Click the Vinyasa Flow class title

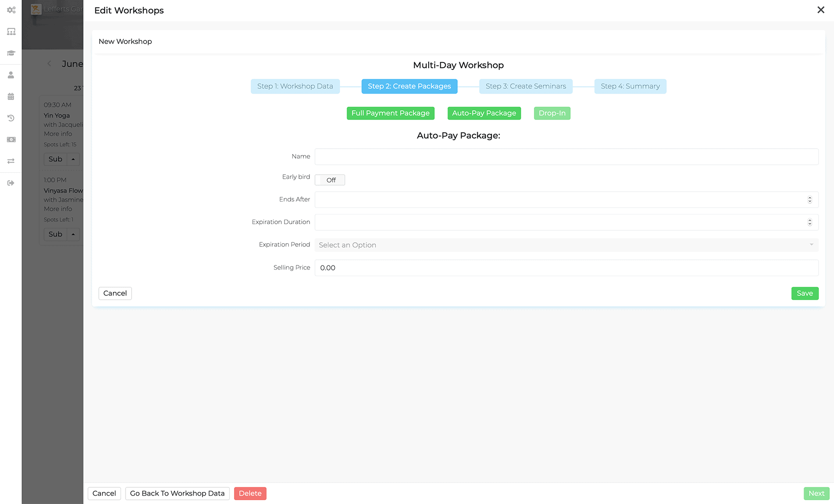(63, 190)
